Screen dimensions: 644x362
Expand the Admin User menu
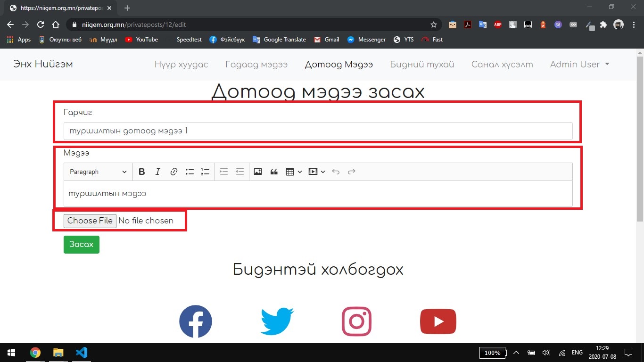(x=579, y=65)
